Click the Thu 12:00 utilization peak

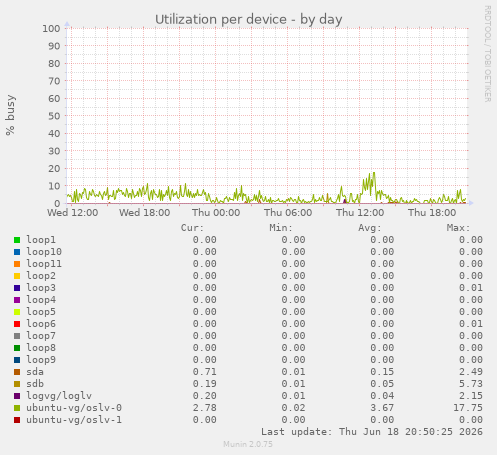pos(374,173)
